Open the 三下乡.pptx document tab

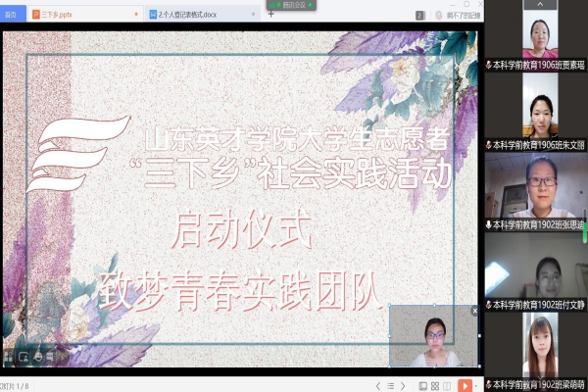tap(85, 15)
